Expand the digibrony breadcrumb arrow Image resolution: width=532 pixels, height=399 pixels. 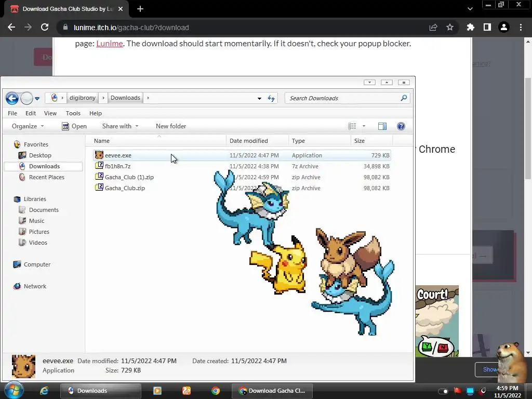tap(103, 98)
